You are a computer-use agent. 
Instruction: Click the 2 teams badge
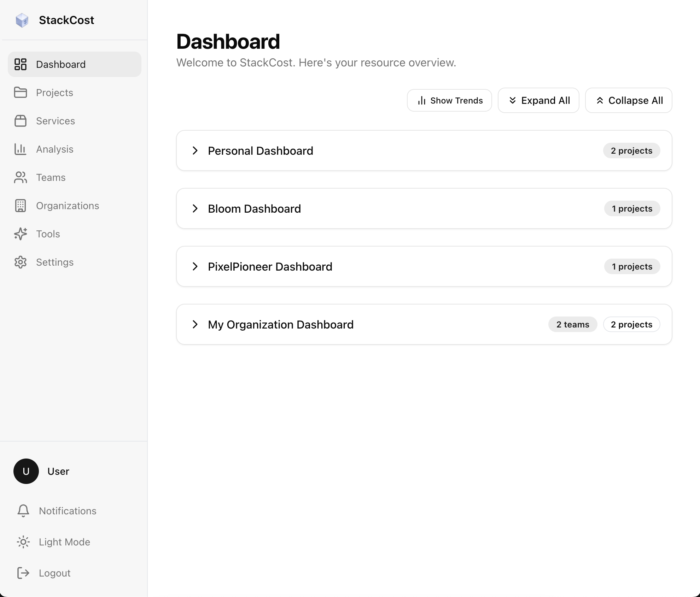tap(573, 324)
